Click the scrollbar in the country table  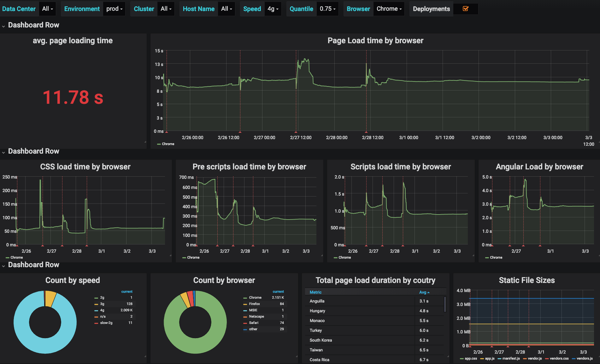pyautogui.click(x=445, y=304)
